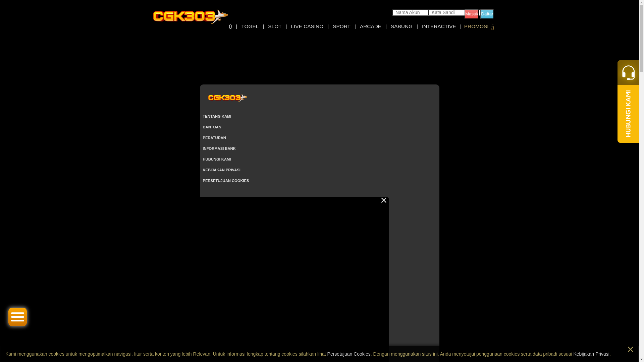Open the orange hamburger menu button

(17, 317)
